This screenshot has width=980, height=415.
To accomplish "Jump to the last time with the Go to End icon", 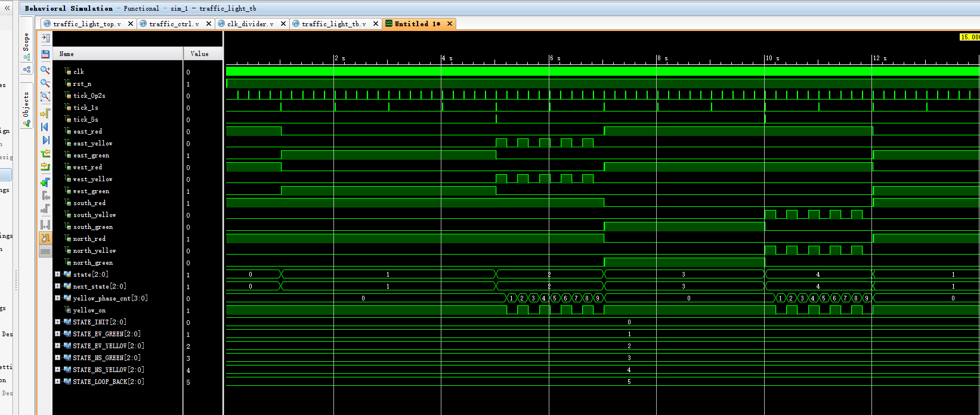I will point(45,141).
